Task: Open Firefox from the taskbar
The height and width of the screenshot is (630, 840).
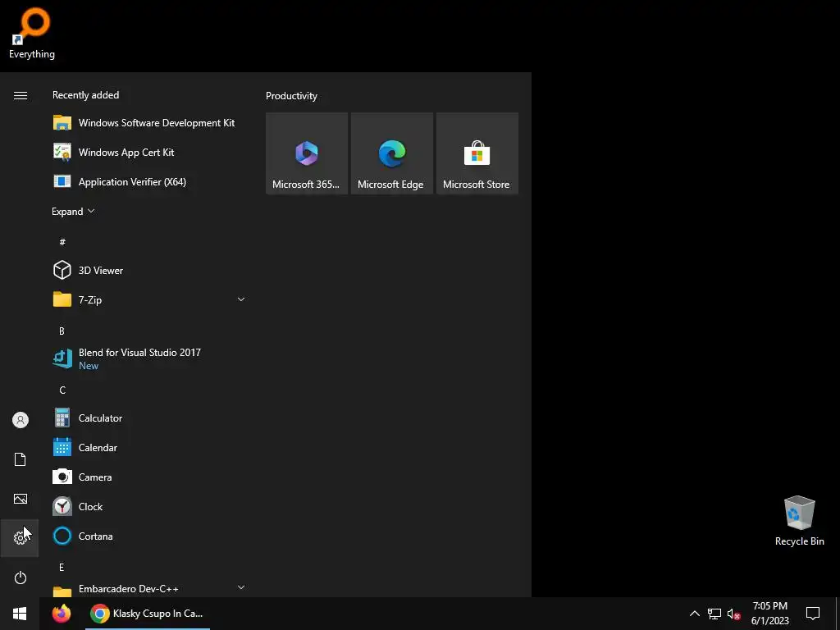Action: click(x=61, y=614)
